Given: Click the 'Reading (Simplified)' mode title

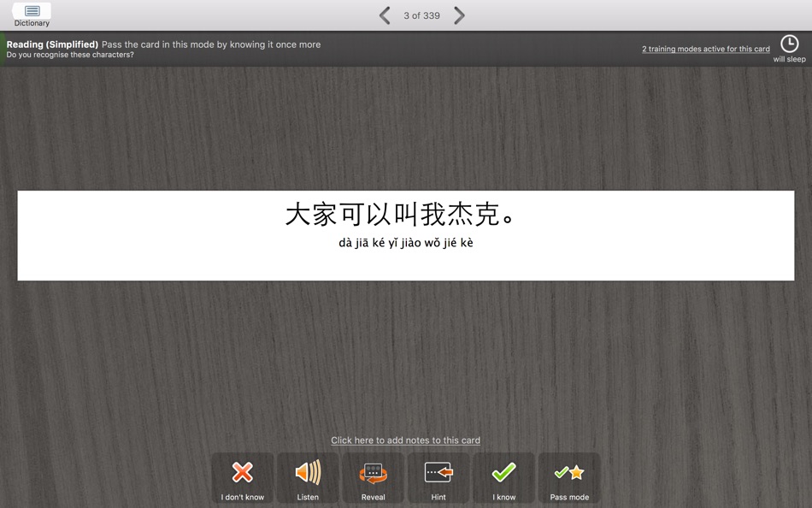Looking at the screenshot, I should pyautogui.click(x=52, y=44).
